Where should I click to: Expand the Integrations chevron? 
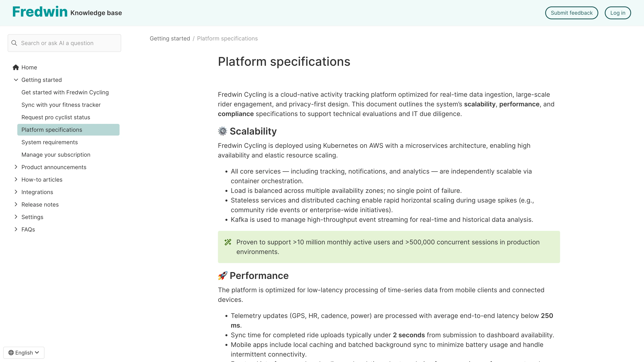click(x=16, y=192)
